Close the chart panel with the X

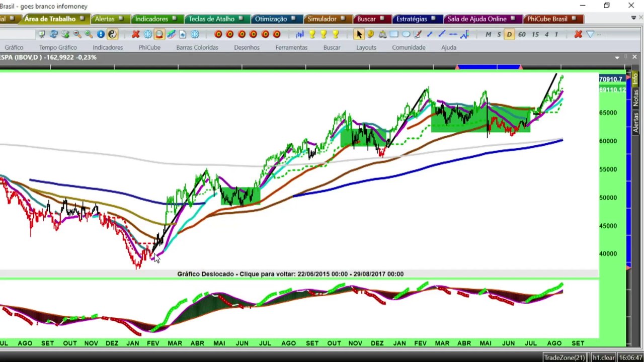point(634,57)
